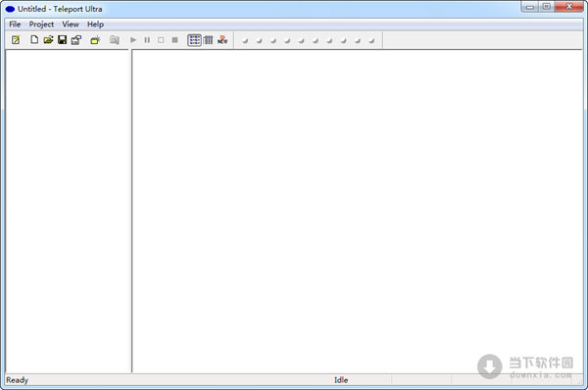Viewport: 588px width, 390px height.
Task: Open the Help menu
Action: pyautogui.click(x=96, y=24)
